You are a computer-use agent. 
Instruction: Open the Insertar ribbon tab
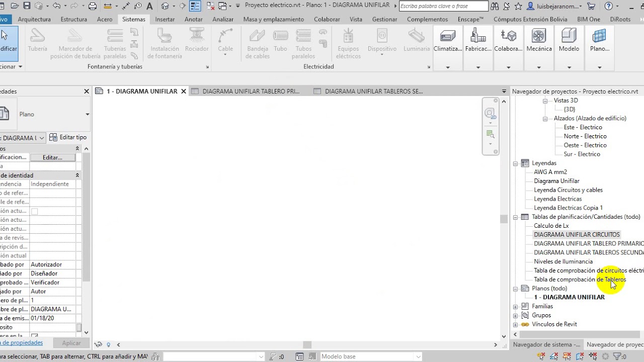[x=165, y=19]
